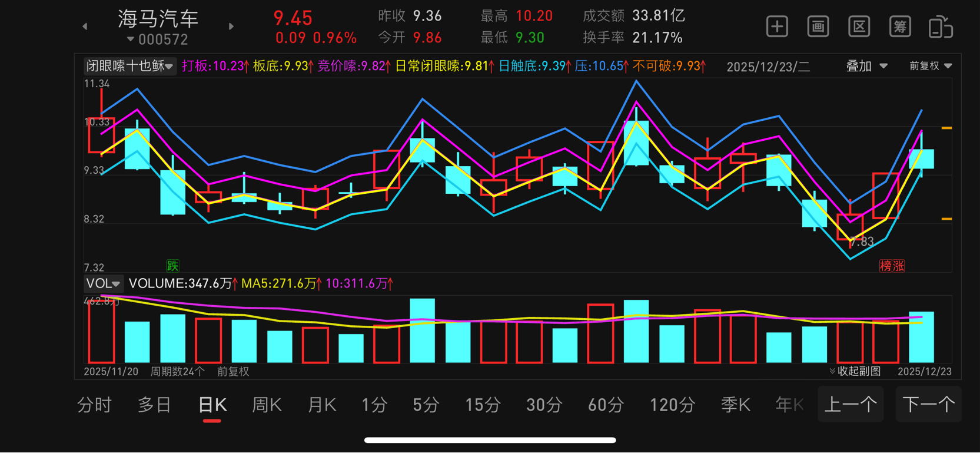The width and height of the screenshot is (980, 453).
Task: Tap the 打板:10.23 indicator value
Action: pyautogui.click(x=215, y=66)
